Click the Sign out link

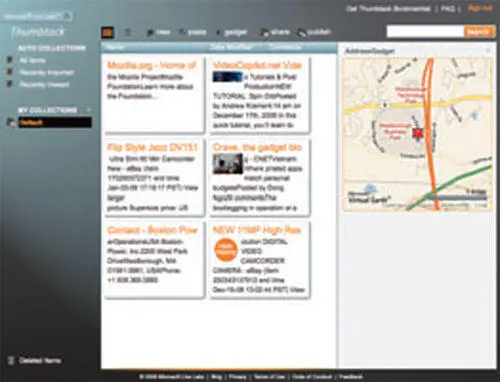pyautogui.click(x=480, y=8)
